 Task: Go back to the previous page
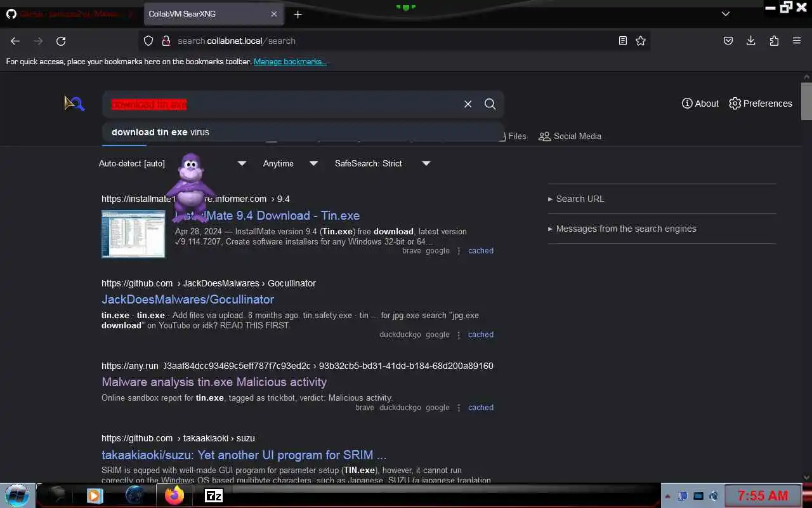coord(15,41)
